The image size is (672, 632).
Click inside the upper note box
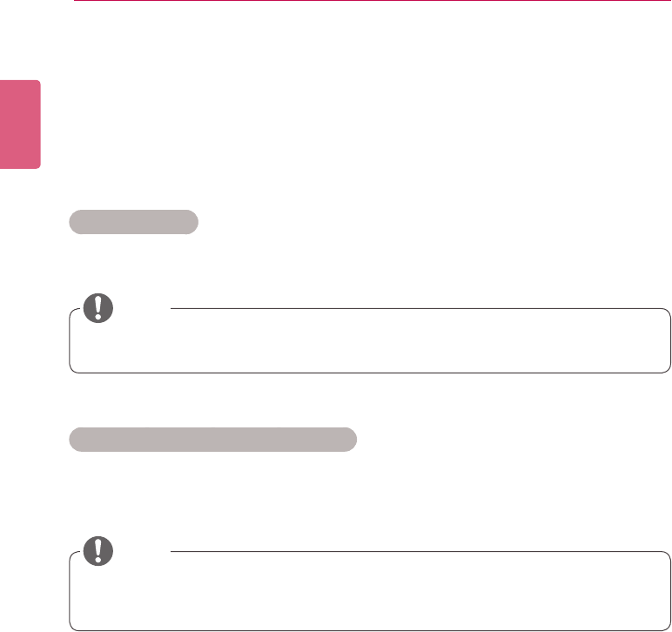click(x=370, y=341)
